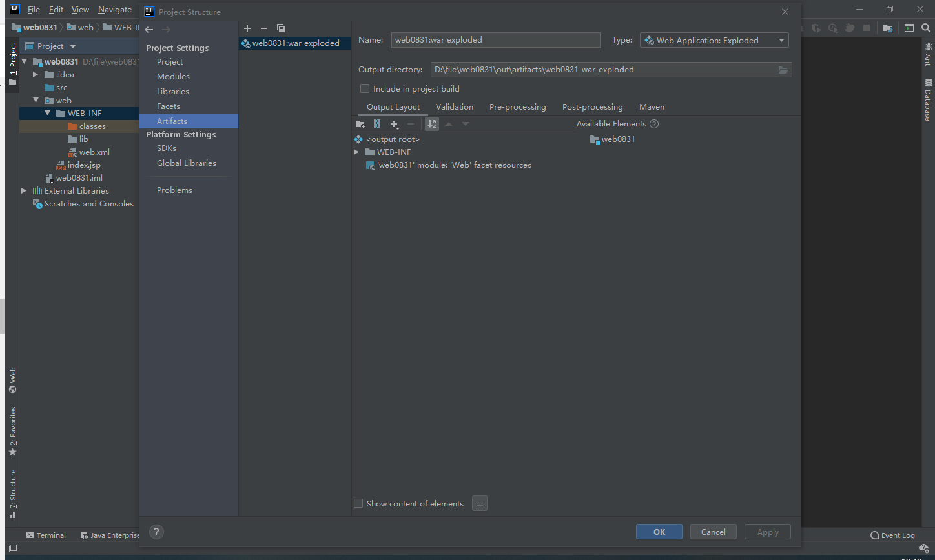The image size is (935, 560).
Task: Open the Database tool window
Action: (x=928, y=99)
